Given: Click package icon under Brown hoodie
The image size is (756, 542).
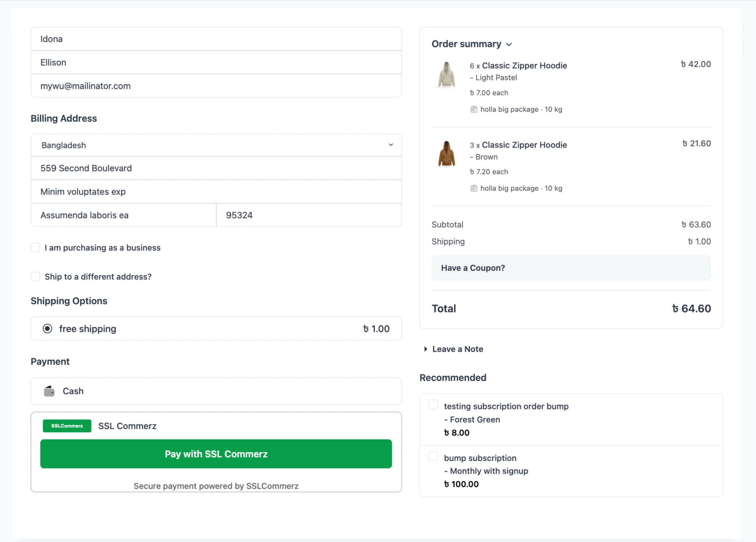Looking at the screenshot, I should coord(474,188).
